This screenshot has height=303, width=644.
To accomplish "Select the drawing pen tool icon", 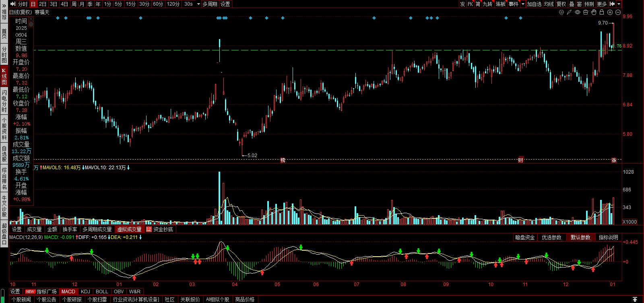I will (x=570, y=12).
